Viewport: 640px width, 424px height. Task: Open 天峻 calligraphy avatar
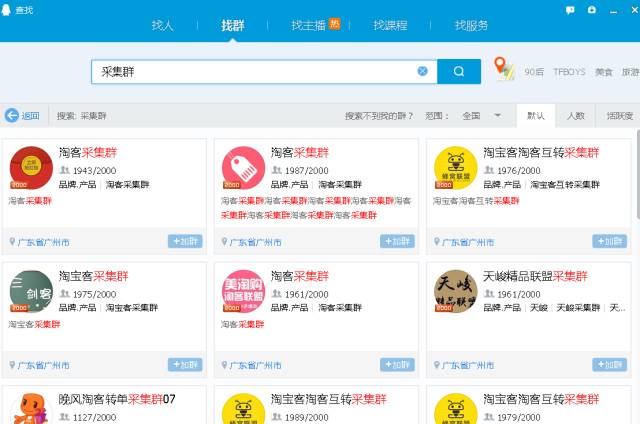(x=456, y=291)
